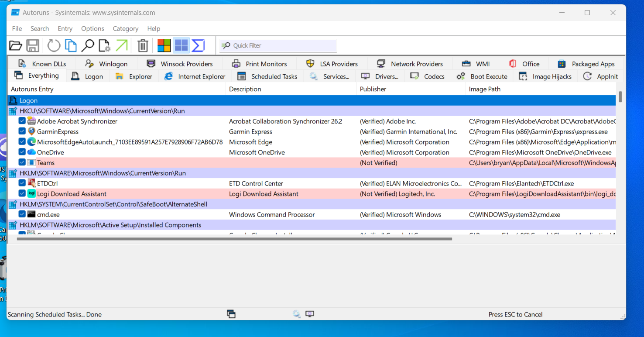Screen dimensions: 644x337
Task: Click the Delete trash can icon
Action: [x=143, y=45]
